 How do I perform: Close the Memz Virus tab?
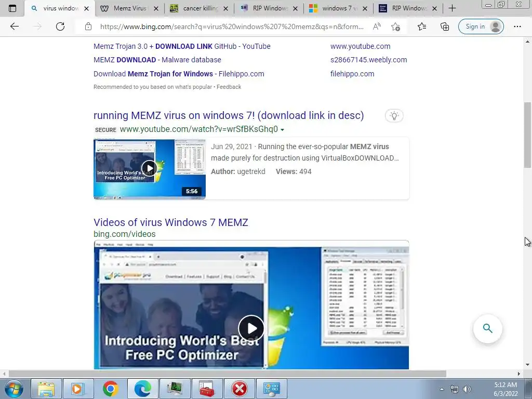point(156,8)
